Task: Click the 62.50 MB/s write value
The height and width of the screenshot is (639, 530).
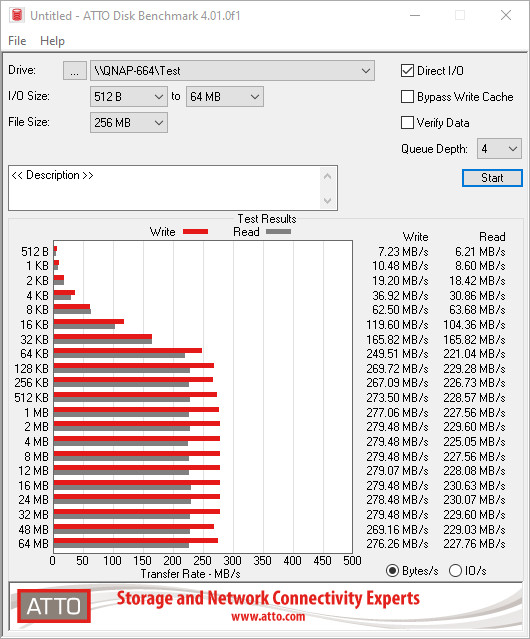Action: [400, 310]
